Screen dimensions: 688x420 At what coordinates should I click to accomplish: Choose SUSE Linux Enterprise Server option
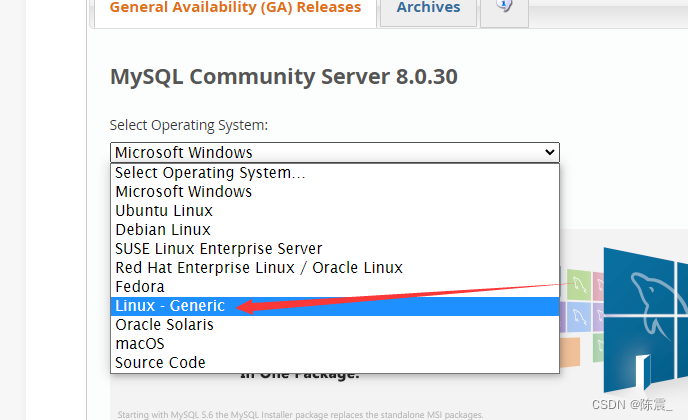click(x=335, y=249)
